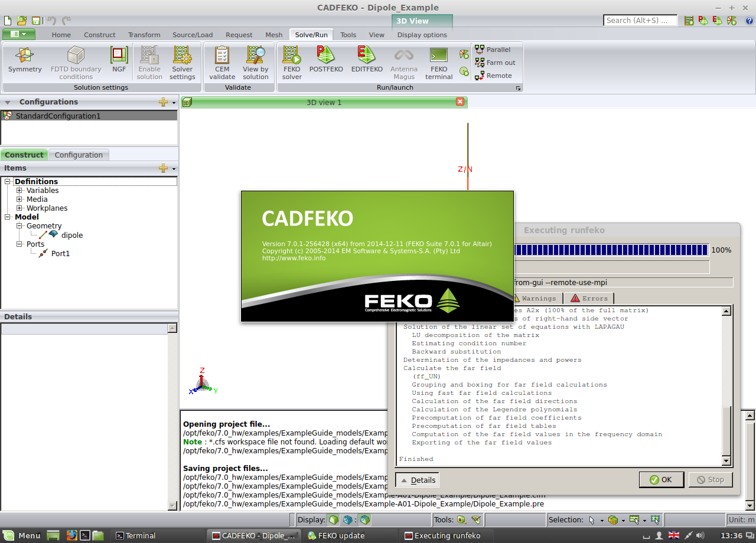Screen dimensions: 756x543
Task: Toggle simulation mesh display in status bar
Action: click(365, 520)
